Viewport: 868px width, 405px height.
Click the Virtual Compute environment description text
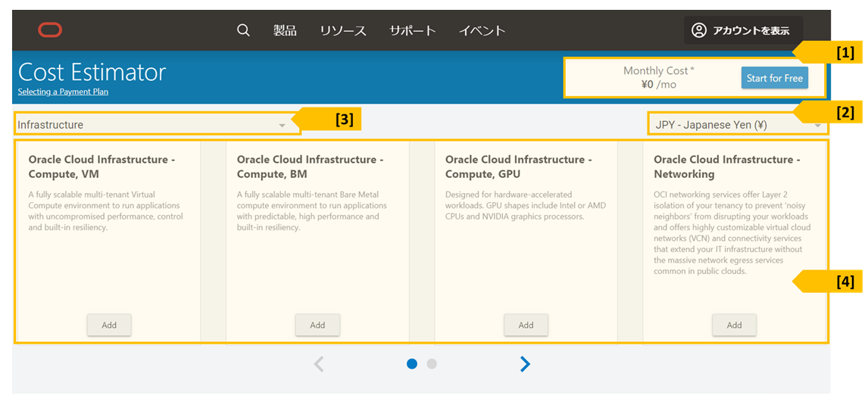click(105, 210)
